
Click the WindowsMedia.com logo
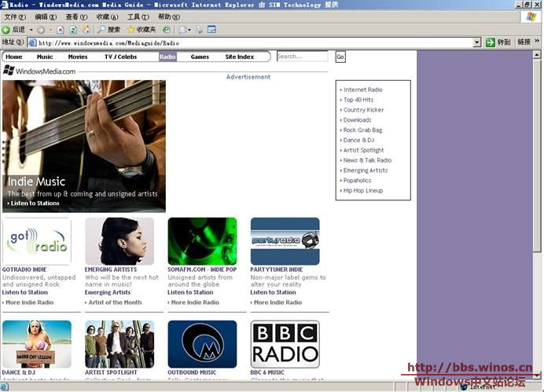point(39,71)
